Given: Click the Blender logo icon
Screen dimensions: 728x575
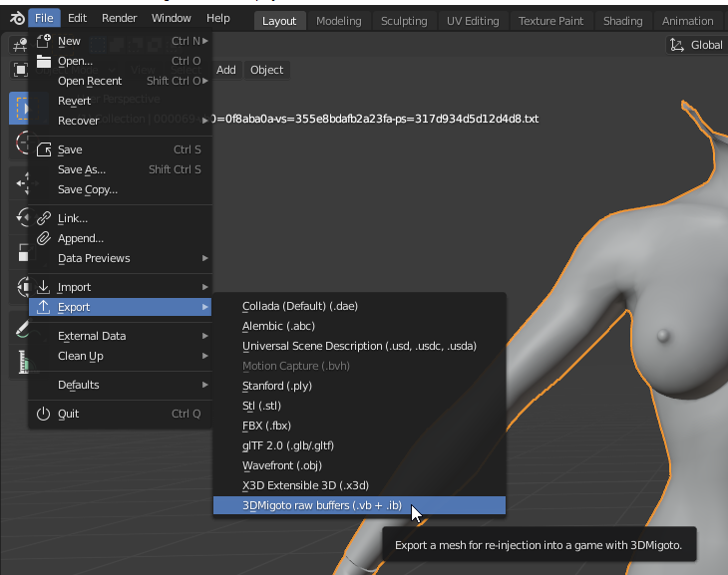Looking at the screenshot, I should tap(17, 18).
